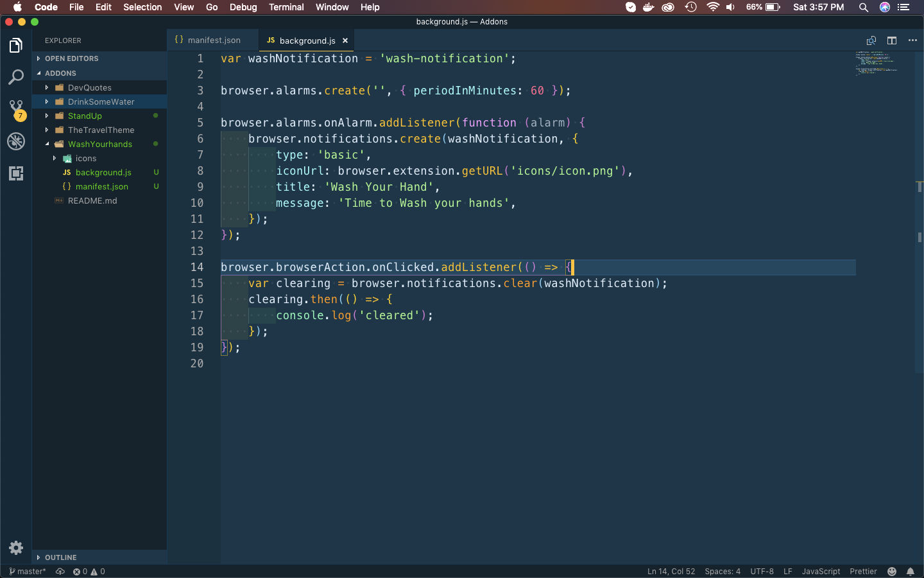Open the Window menu
Viewport: 924px width, 578px height.
click(332, 7)
